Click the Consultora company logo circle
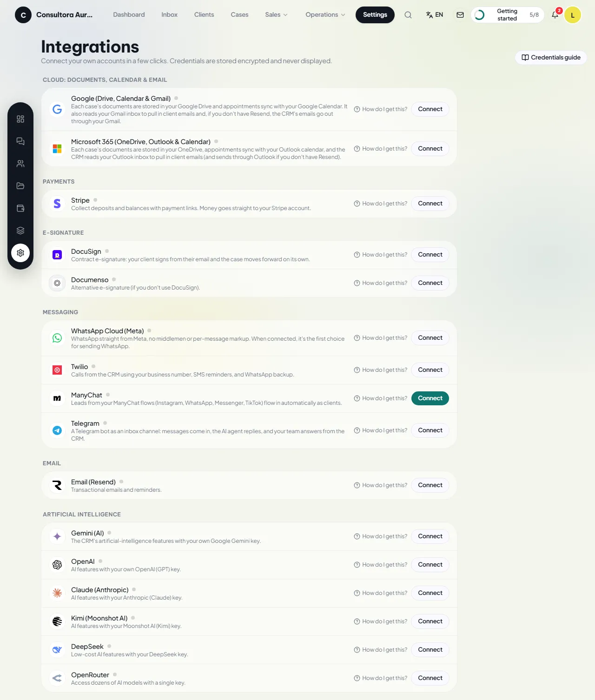 23,15
